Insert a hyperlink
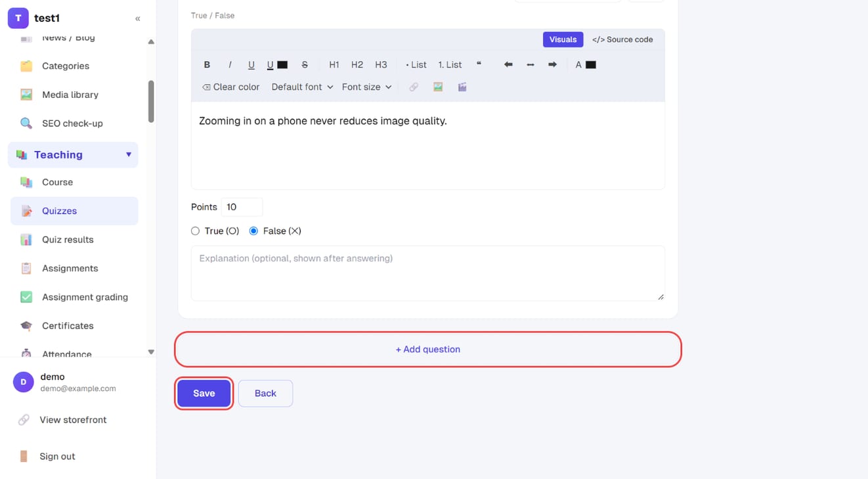868x479 pixels. (x=414, y=87)
